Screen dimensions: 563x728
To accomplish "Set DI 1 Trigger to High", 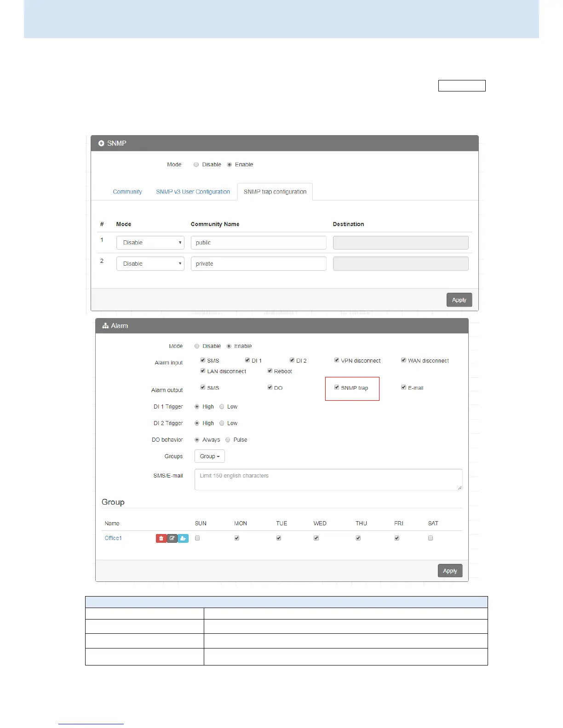I will coord(197,407).
